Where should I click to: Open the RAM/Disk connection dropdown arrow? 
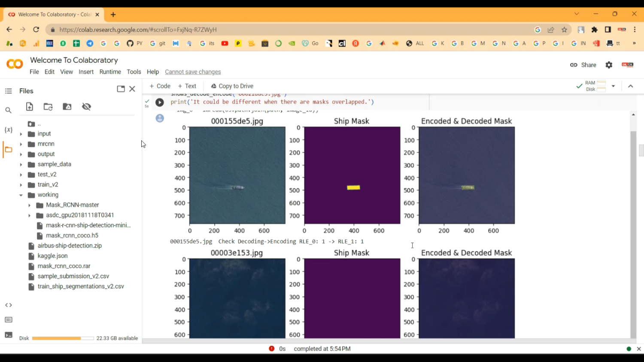click(x=613, y=86)
